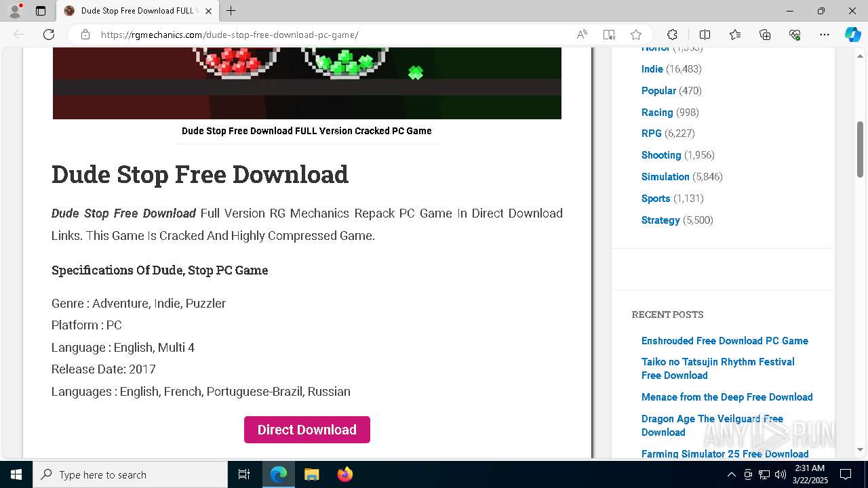This screenshot has width=868, height=488.
Task: Click the image caption under the screenshot
Action: [307, 131]
